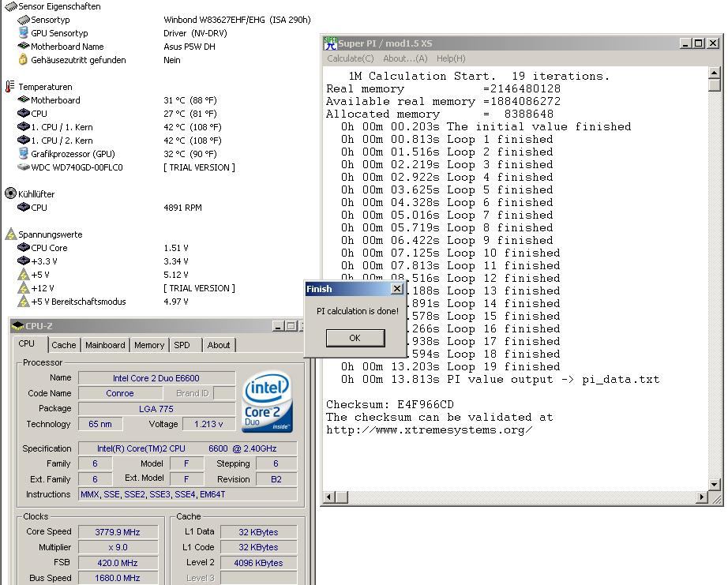Click the CPU fan row icon
Viewport: 728px width, 585px height.
[x=23, y=207]
